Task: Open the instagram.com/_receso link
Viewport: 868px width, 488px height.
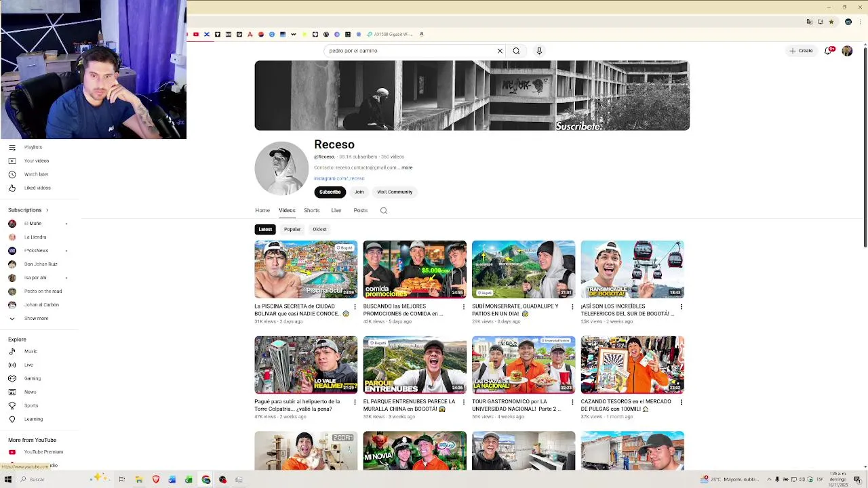Action: pyautogui.click(x=339, y=178)
